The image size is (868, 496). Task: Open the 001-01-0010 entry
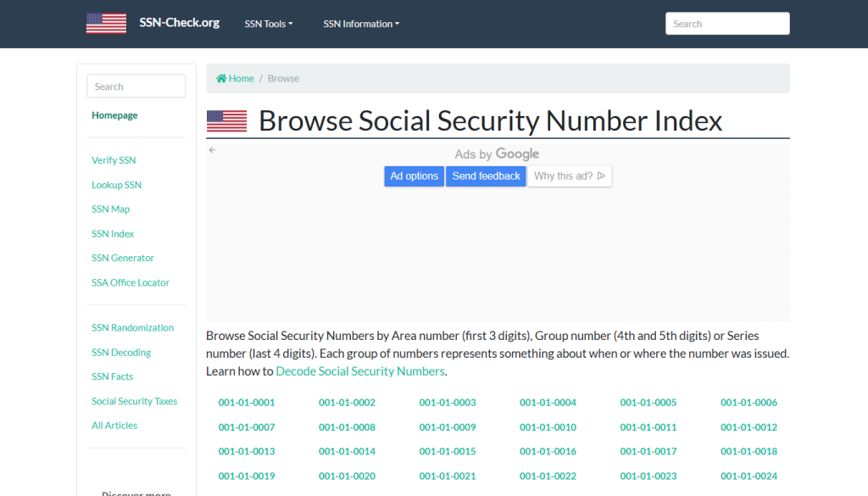click(548, 427)
